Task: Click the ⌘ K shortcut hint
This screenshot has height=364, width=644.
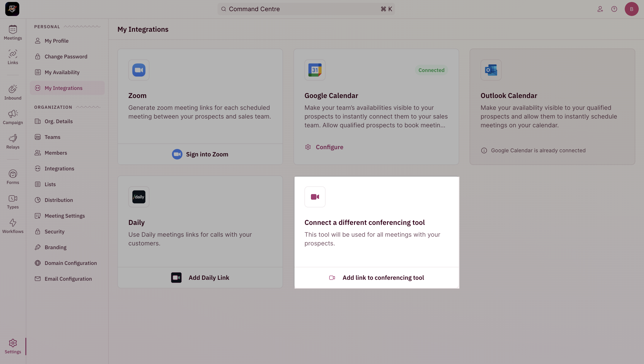Action: click(386, 9)
